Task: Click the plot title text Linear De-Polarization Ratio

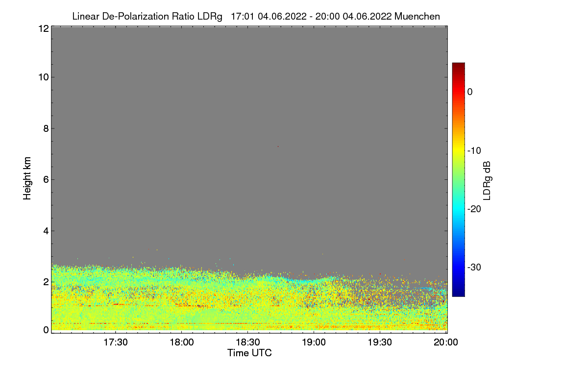Action: tap(134, 17)
